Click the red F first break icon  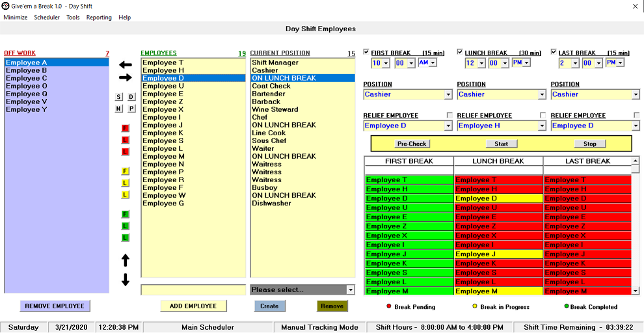pyautogui.click(x=126, y=128)
